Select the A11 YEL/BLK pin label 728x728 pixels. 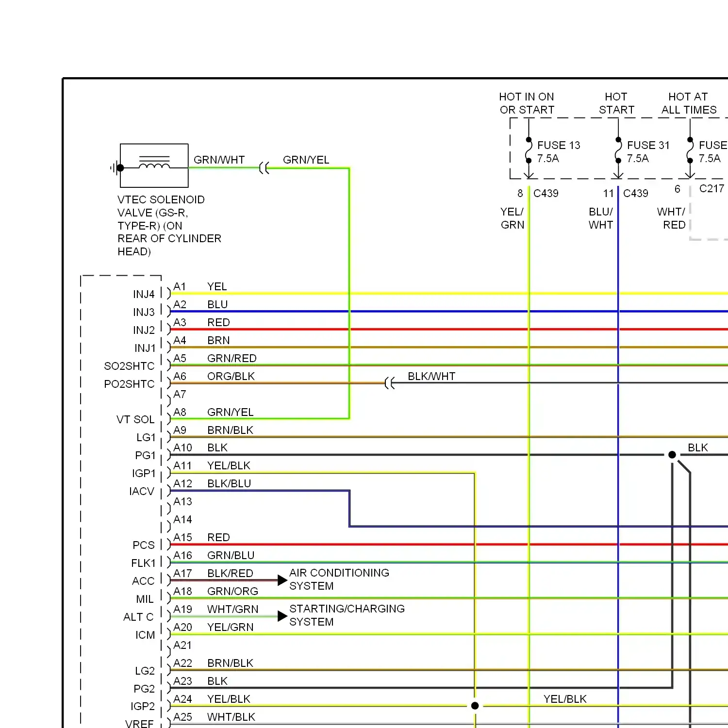(x=212, y=465)
